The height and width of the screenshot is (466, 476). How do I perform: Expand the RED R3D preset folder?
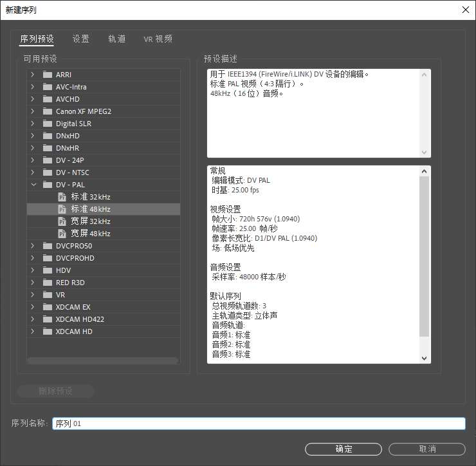pos(33,282)
